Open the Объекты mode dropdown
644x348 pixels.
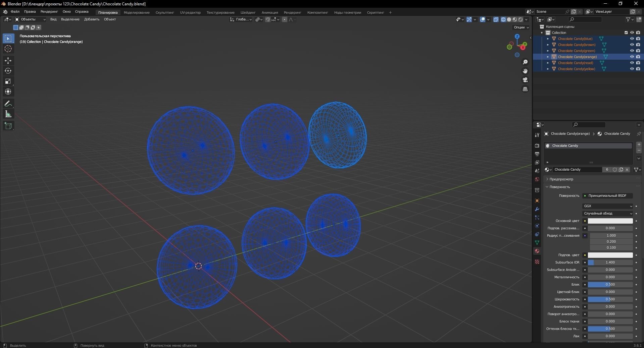tap(30, 19)
